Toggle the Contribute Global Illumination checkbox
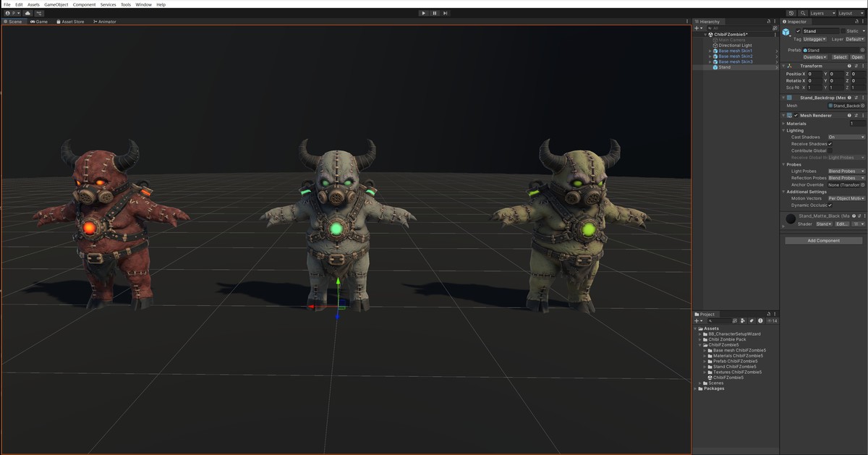The width and height of the screenshot is (868, 455). pos(830,150)
